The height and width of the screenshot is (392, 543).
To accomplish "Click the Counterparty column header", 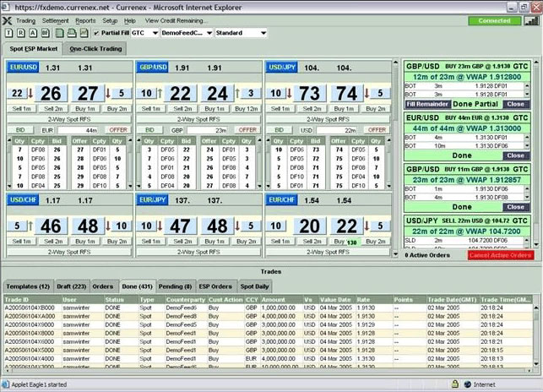I will [x=186, y=300].
